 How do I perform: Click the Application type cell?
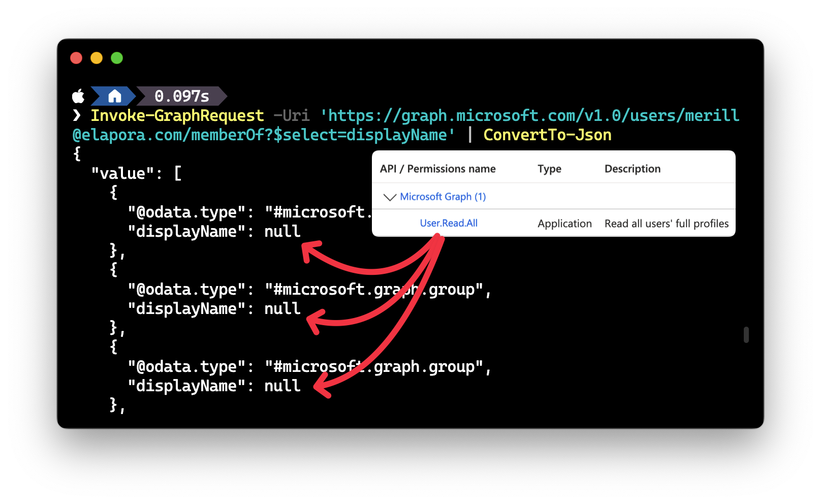point(565,224)
